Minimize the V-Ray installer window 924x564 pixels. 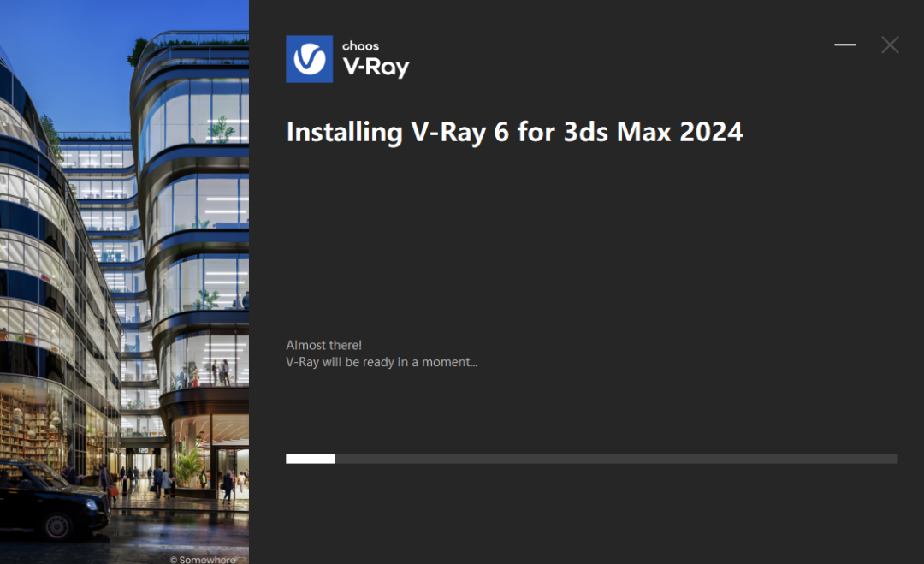click(844, 45)
